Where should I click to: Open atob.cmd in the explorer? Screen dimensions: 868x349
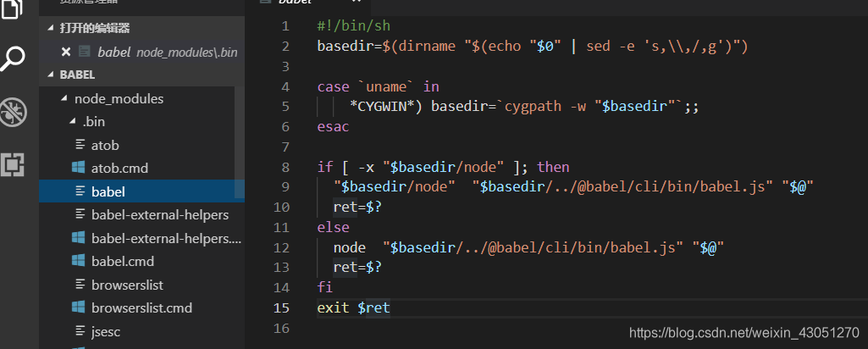[x=119, y=168]
